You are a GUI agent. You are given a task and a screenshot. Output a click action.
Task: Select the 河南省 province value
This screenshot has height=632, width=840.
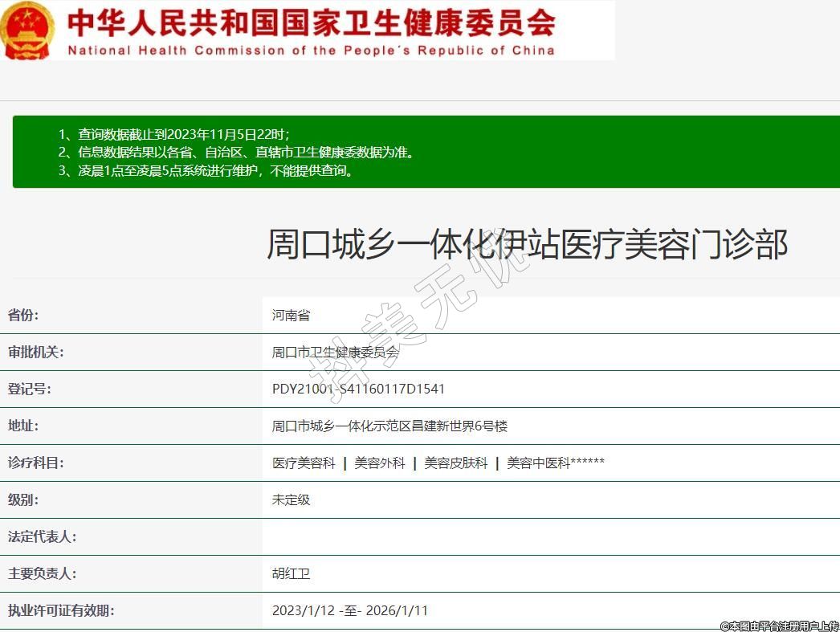[x=291, y=316]
